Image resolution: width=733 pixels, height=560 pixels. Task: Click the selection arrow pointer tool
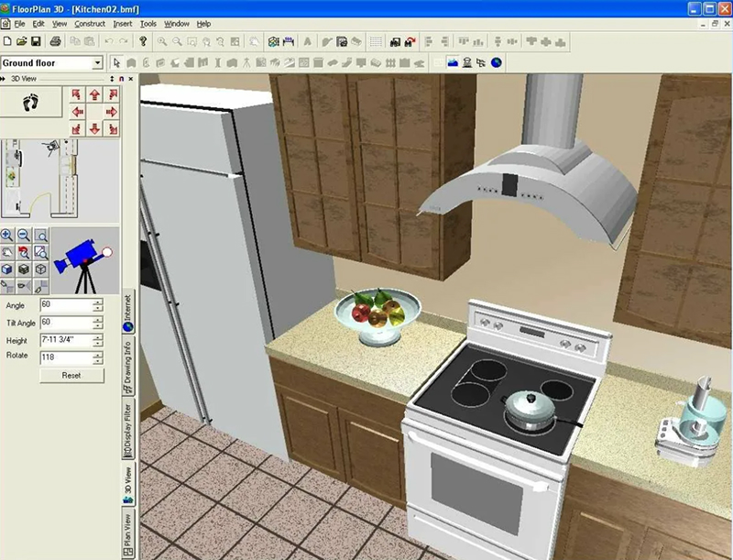tap(117, 62)
